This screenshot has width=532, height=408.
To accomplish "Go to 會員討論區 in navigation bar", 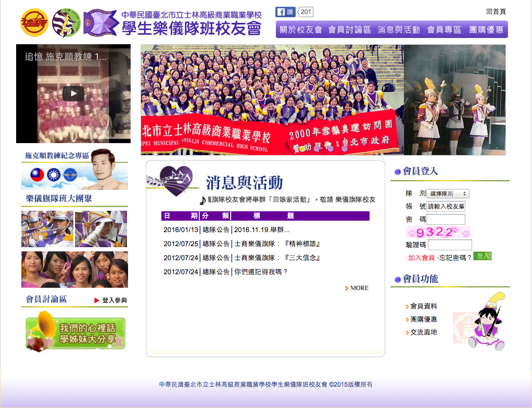I will click(349, 30).
